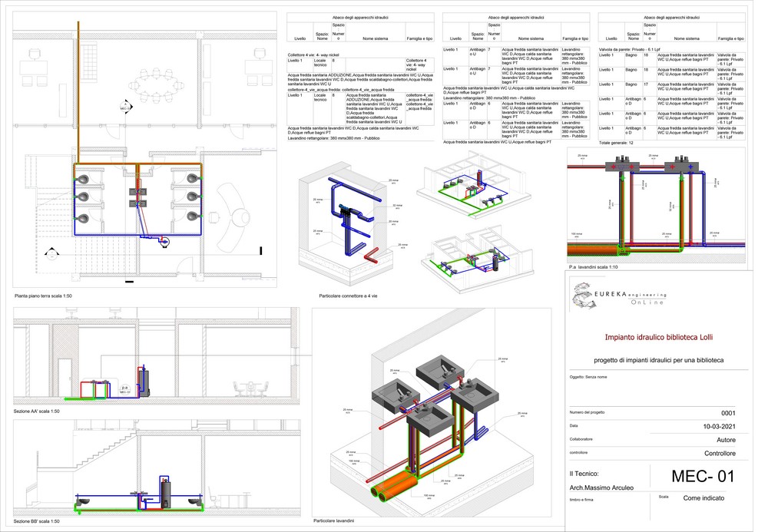The height and width of the screenshot is (532, 768).
Task: Click caption 'P.a lavandini scala 1:10'
Action: coord(593,267)
